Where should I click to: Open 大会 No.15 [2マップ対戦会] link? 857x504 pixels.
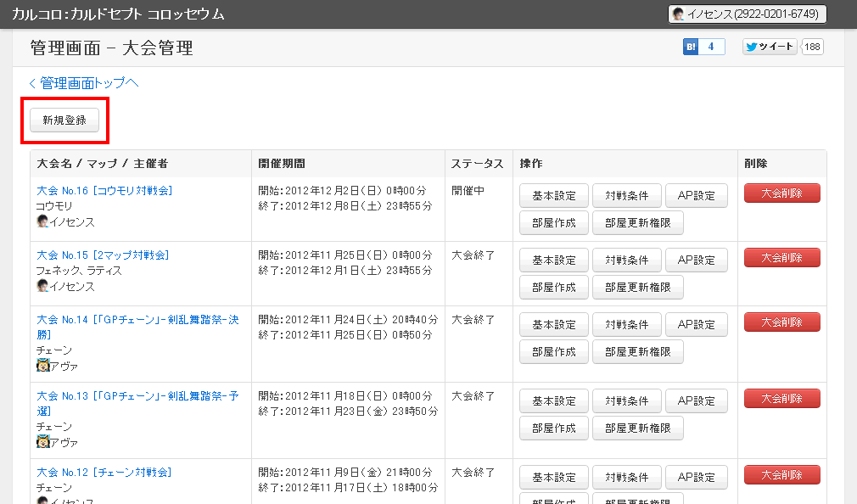pos(103,255)
